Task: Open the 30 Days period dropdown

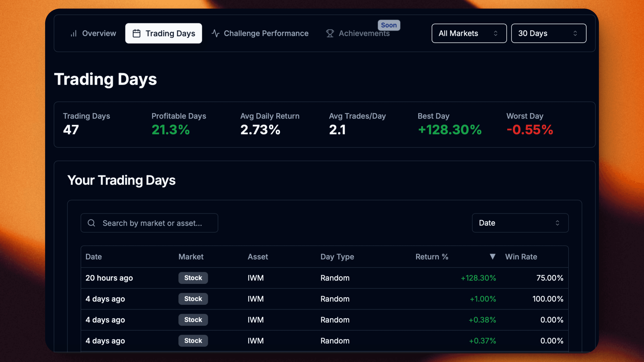Action: click(x=549, y=33)
